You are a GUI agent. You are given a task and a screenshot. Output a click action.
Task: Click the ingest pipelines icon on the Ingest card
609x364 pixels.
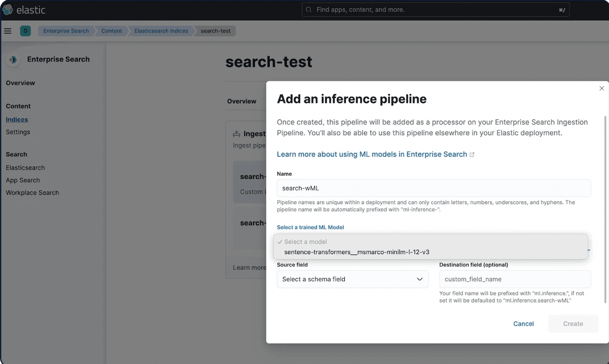click(x=237, y=133)
